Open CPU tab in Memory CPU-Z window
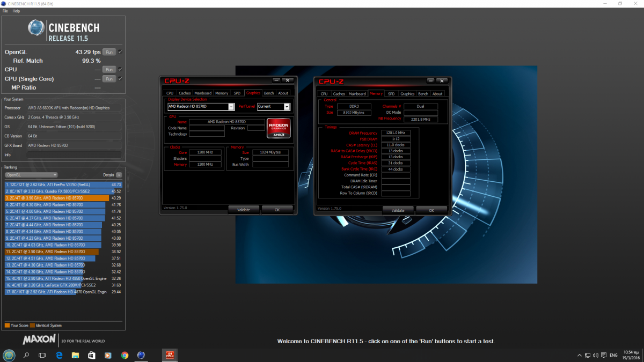Viewport: 644px width, 362px height. 324,94
